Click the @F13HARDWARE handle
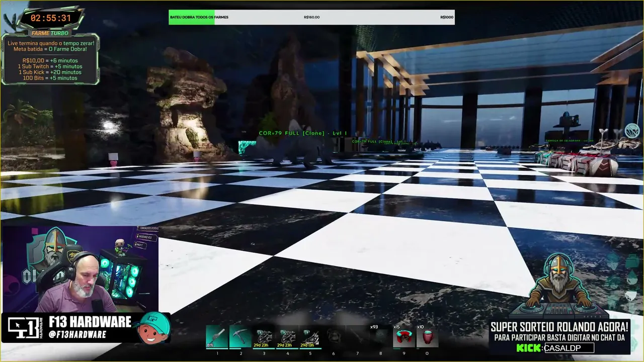644x362 pixels. pyautogui.click(x=77, y=335)
